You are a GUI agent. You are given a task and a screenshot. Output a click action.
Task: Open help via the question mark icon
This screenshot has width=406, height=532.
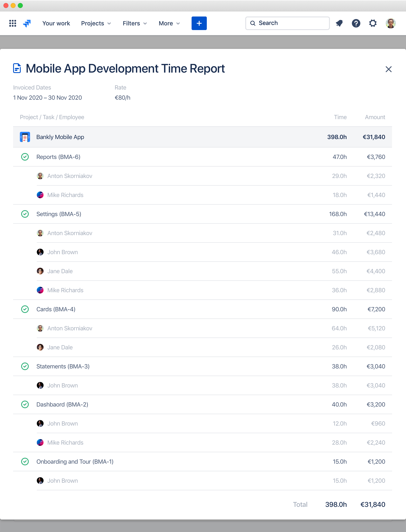(356, 23)
